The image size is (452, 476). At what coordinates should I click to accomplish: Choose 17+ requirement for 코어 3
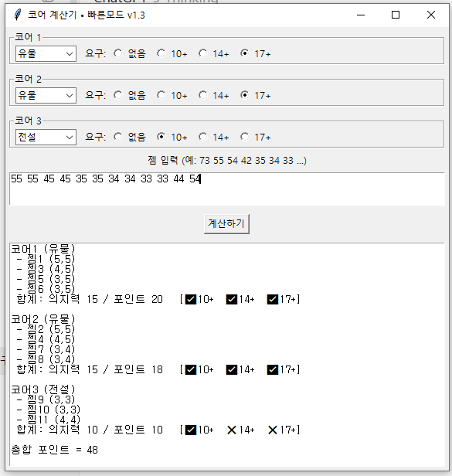pyautogui.click(x=256, y=138)
